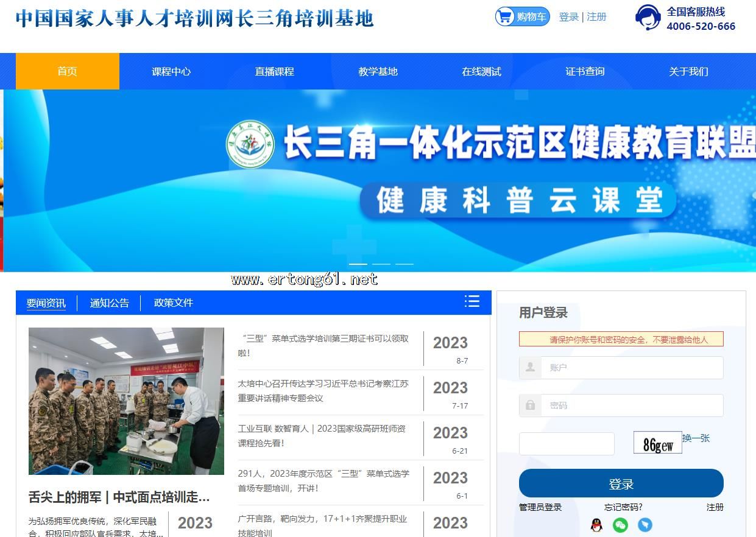
Task: Switch to the second banner slide indicator
Action: click(x=381, y=264)
